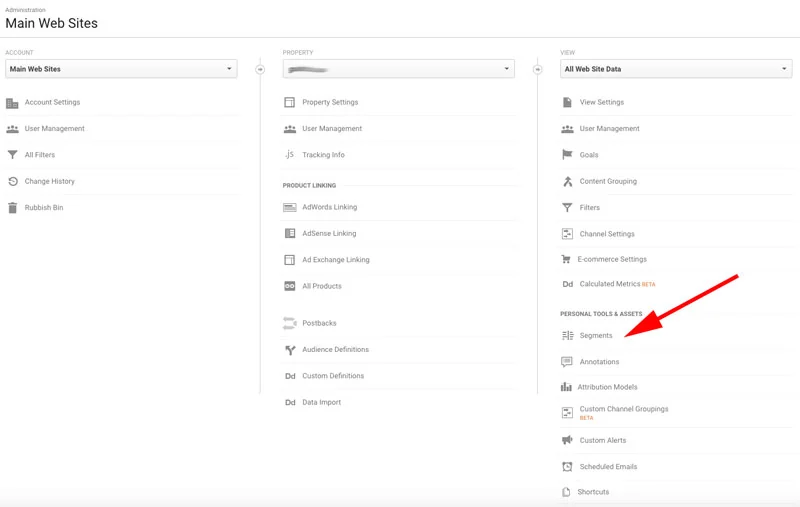
Task: Open AdWords Linking
Action: point(329,207)
